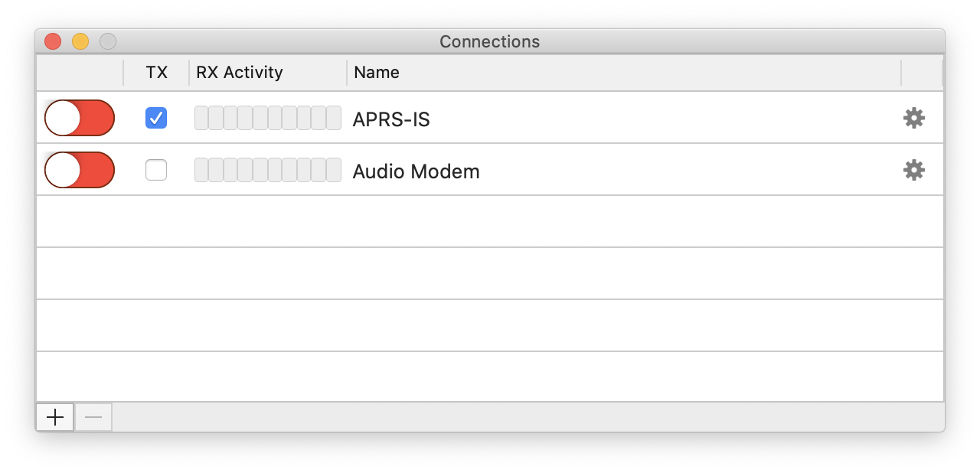Click the blank header above the toggle switches
The height and width of the screenshot is (473, 980).
click(80, 73)
